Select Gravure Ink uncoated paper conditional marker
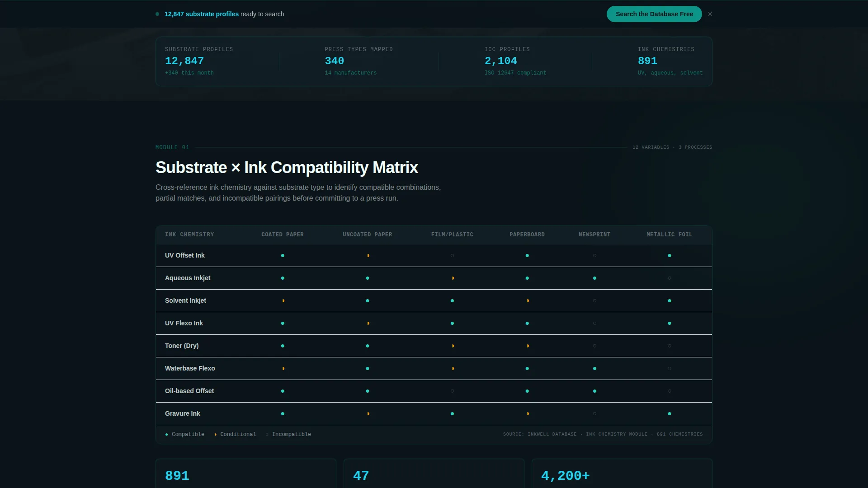The width and height of the screenshot is (868, 488). (368, 414)
